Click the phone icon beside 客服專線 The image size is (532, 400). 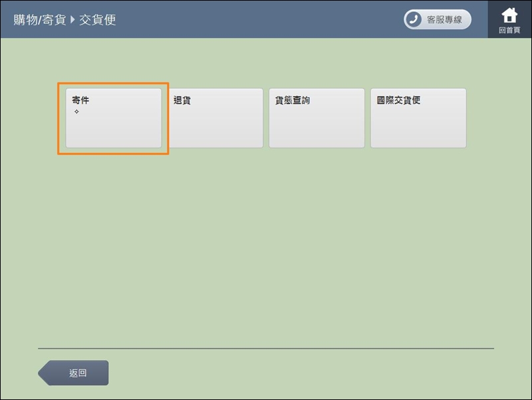(414, 19)
